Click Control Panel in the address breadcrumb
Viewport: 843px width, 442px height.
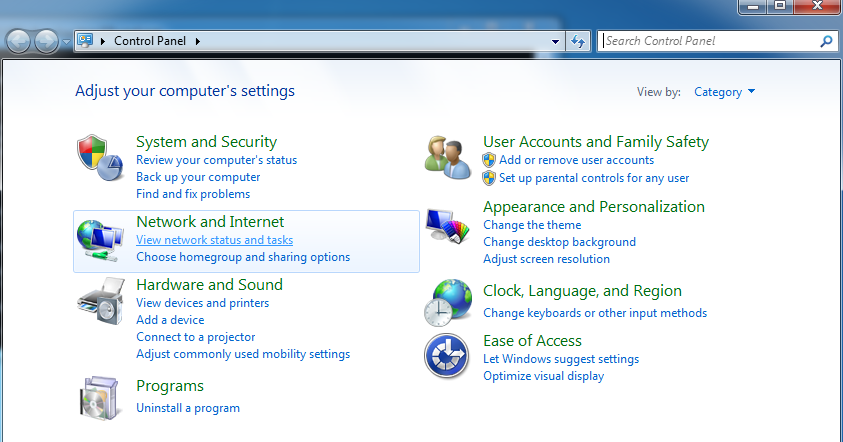point(150,41)
